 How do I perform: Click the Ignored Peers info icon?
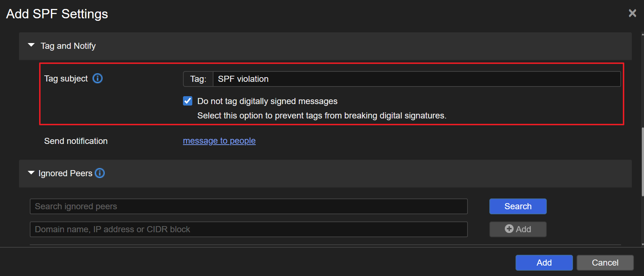(100, 173)
